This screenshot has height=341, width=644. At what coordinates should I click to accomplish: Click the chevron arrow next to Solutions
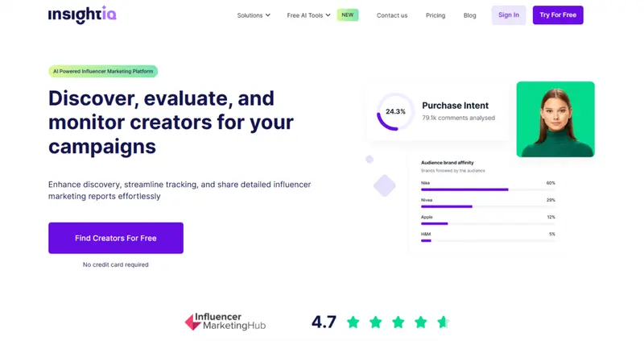(x=268, y=15)
